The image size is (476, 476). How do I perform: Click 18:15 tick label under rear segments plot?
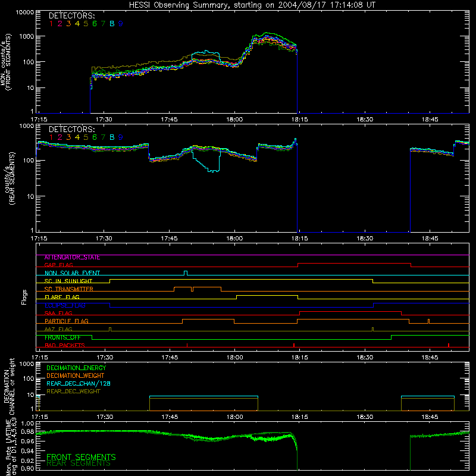tap(300, 239)
